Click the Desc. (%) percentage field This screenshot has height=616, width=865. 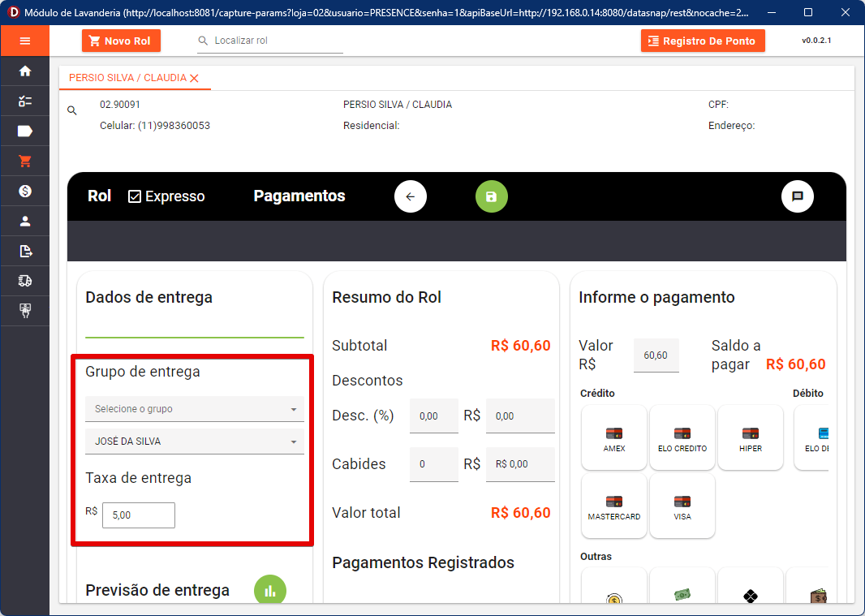point(434,416)
